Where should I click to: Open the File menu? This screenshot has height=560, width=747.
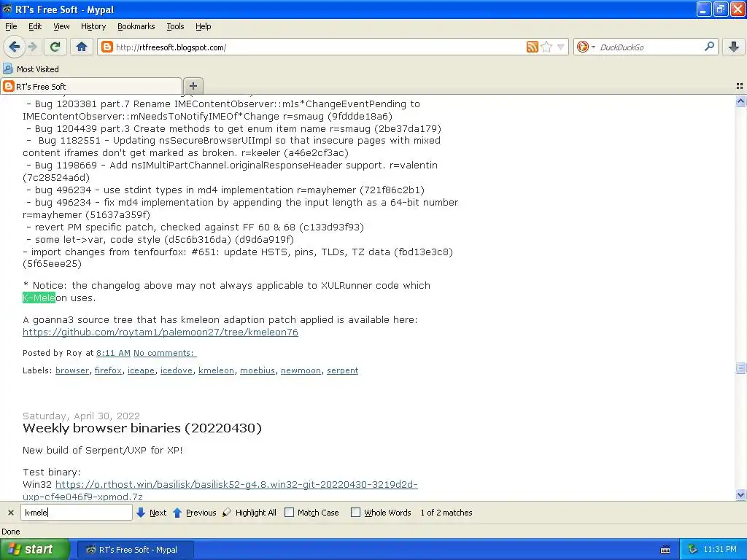pyautogui.click(x=11, y=26)
